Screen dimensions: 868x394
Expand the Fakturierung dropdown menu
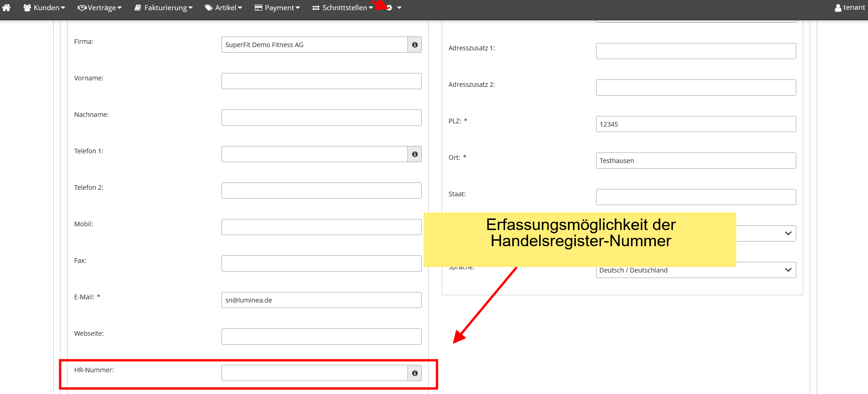tap(163, 8)
